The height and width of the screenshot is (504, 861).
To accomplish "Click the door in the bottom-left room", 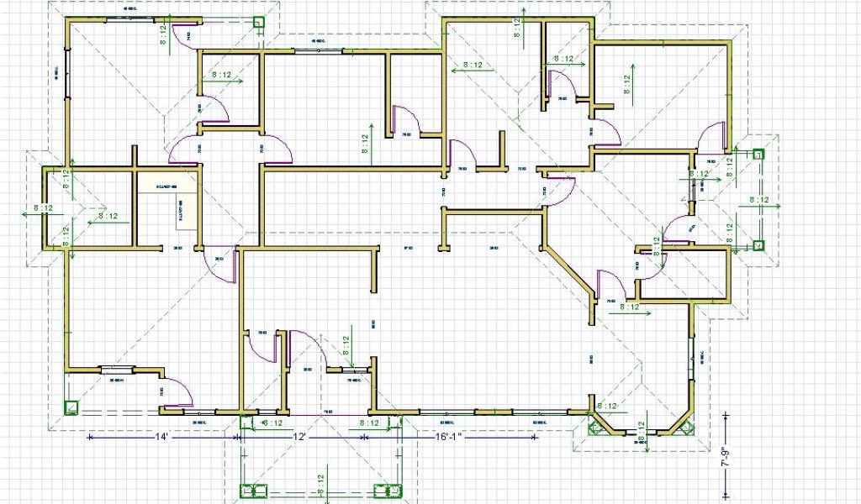I will click(x=178, y=391).
